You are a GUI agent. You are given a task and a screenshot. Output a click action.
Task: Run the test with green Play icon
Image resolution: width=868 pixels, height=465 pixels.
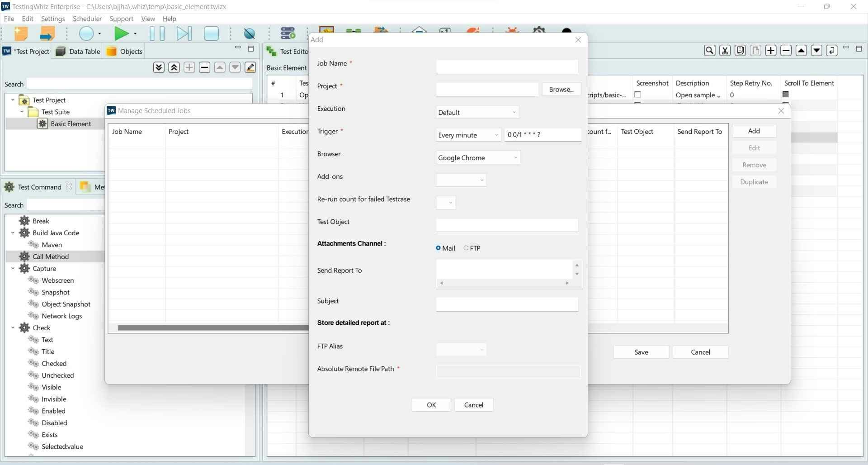121,33
